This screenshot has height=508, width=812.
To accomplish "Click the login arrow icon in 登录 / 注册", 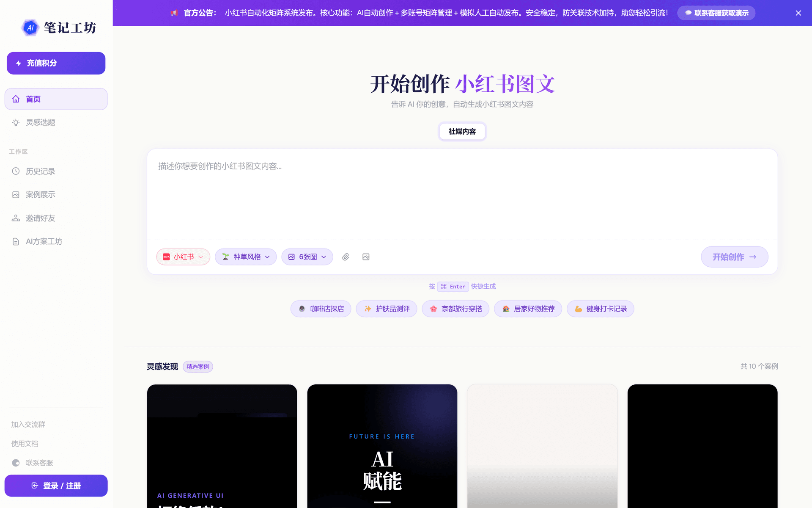I will pyautogui.click(x=35, y=486).
